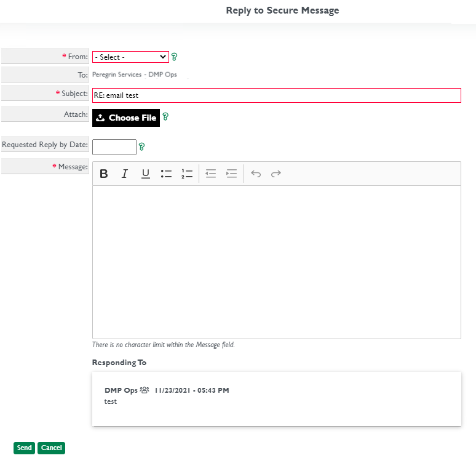Underline text with the U icon
This screenshot has height=458, width=476.
pyautogui.click(x=146, y=174)
